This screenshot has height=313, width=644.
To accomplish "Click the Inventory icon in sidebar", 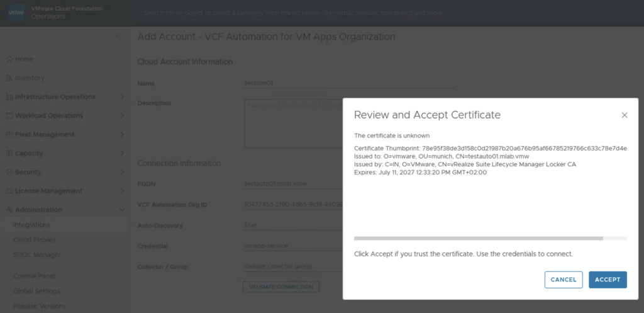I will pyautogui.click(x=9, y=78).
